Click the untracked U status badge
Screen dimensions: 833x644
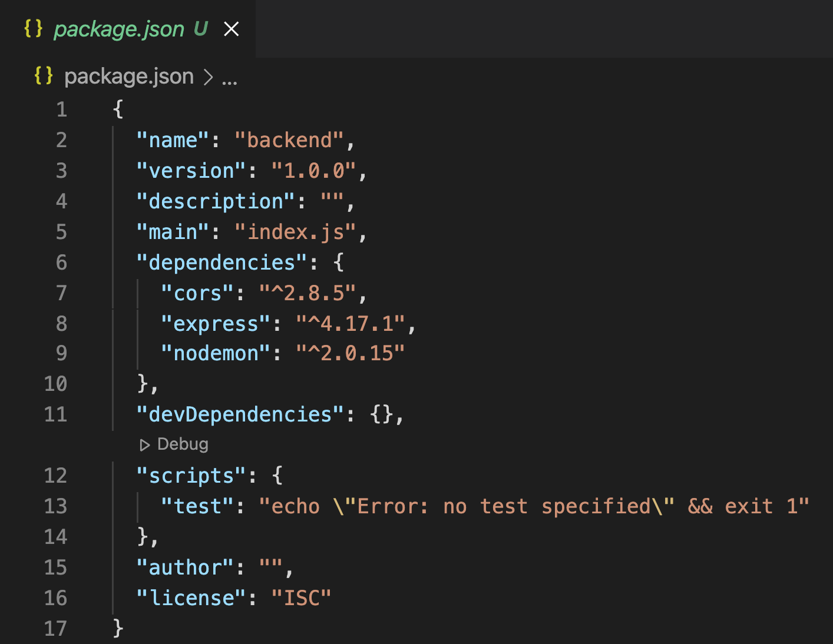pos(201,29)
